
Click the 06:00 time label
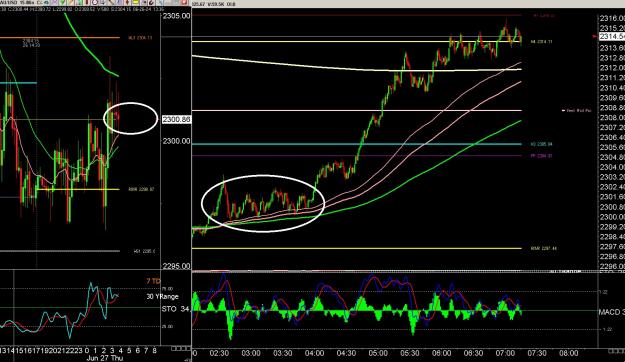coord(442,353)
